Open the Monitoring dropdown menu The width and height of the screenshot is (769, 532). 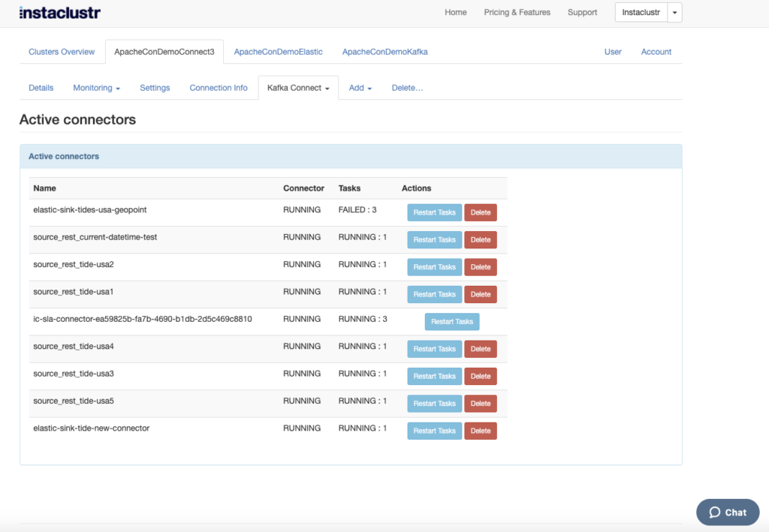click(97, 88)
